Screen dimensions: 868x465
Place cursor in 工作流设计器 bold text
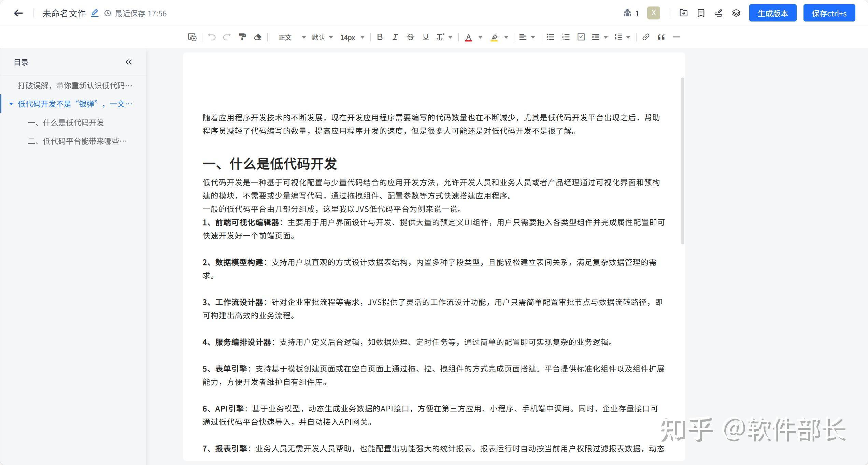pos(239,302)
